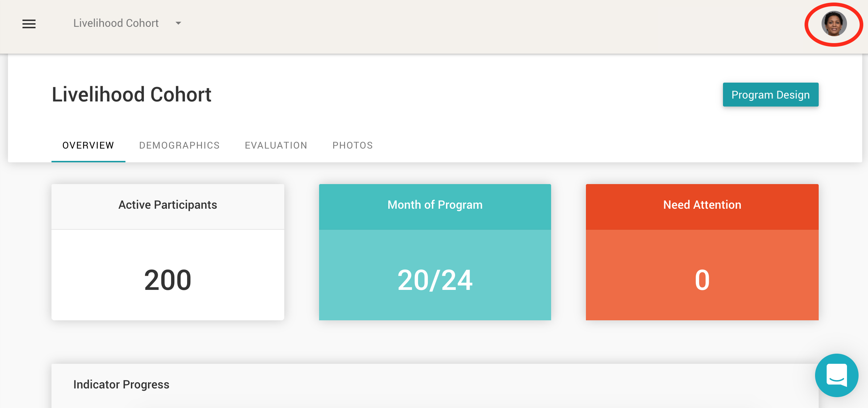Click the Indicator Progress section heading
This screenshot has width=868, height=408.
click(x=121, y=384)
